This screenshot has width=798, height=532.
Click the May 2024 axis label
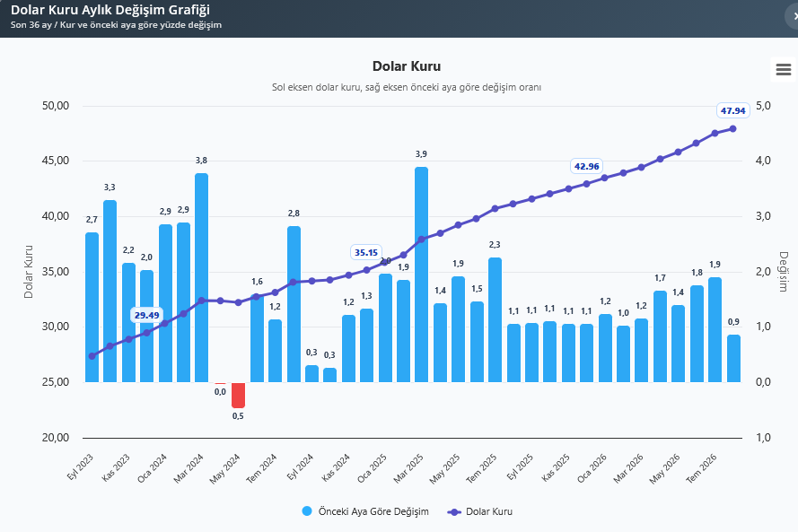click(x=224, y=468)
